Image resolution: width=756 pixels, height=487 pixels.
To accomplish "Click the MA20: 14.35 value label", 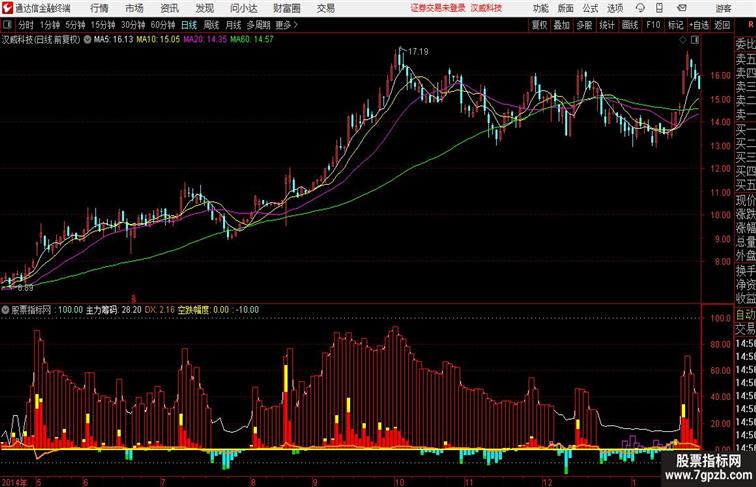I will tap(205, 40).
